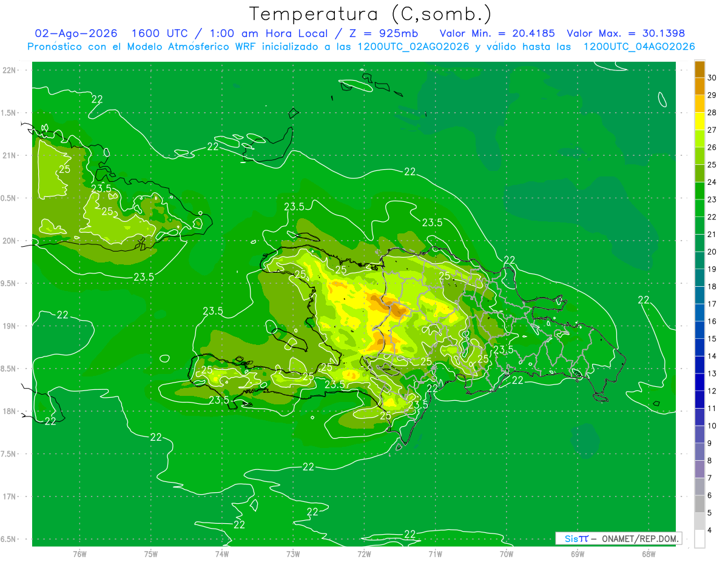Click the '70W' longitude axis label
The image size is (728, 562).
pos(507,554)
